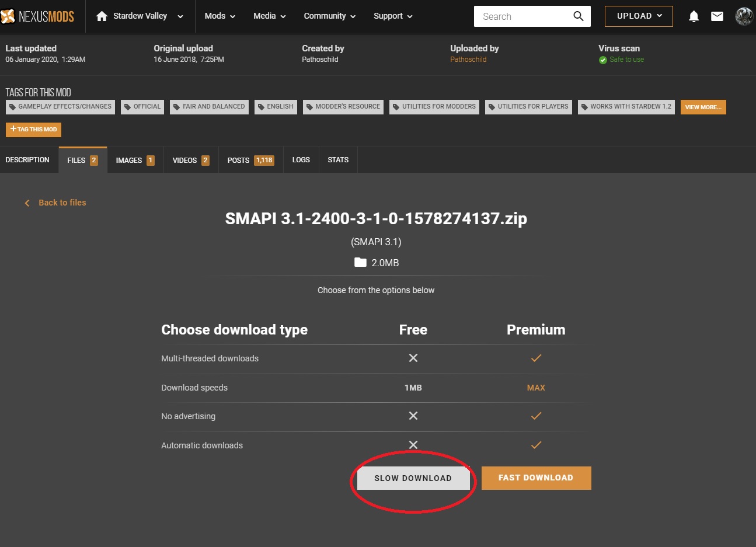Click the Modder's Resource tag
This screenshot has height=547, width=756.
tap(343, 107)
